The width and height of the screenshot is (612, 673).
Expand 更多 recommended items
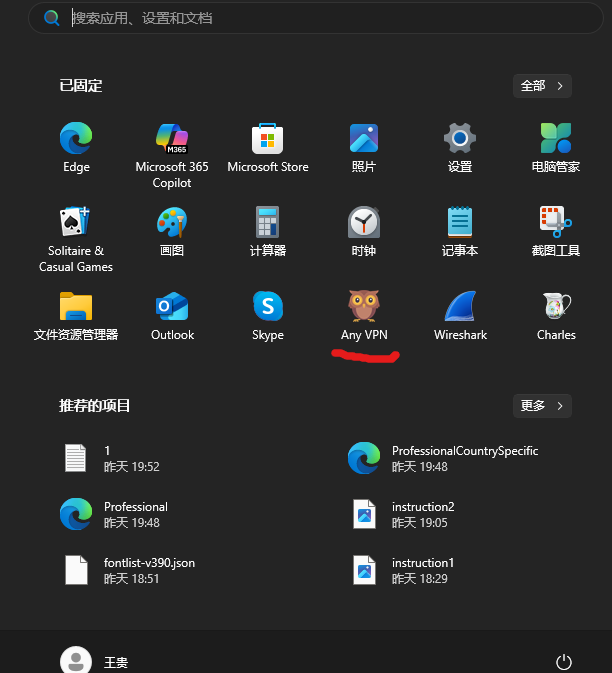[x=542, y=405]
